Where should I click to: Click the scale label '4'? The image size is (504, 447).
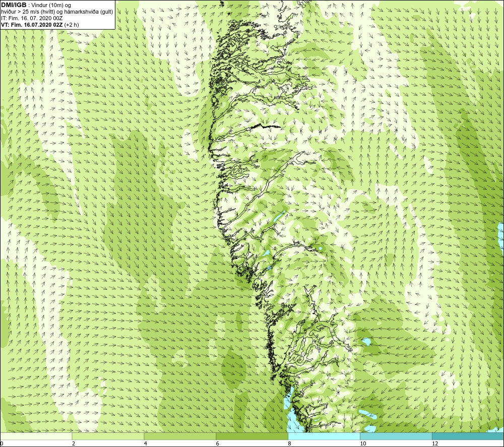coord(146,443)
